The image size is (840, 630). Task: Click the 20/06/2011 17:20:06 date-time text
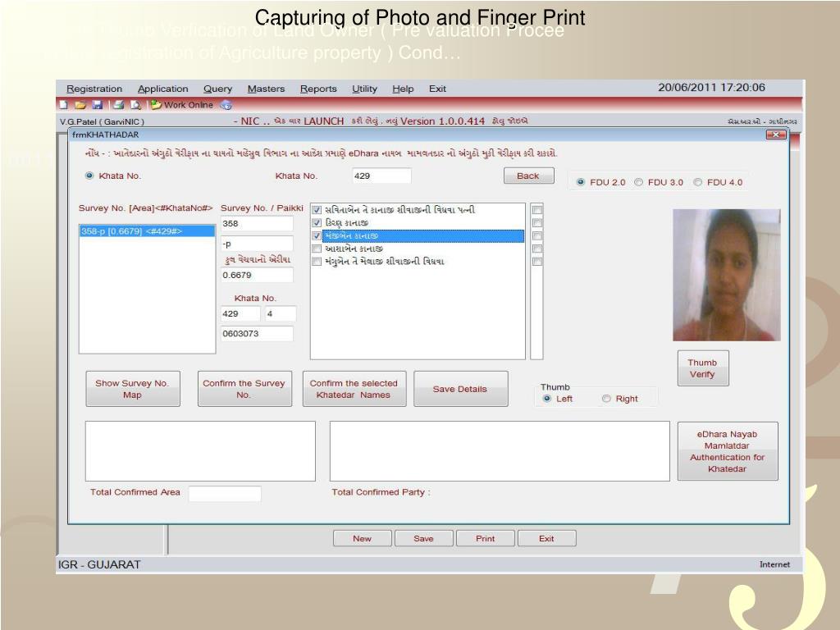coord(711,87)
